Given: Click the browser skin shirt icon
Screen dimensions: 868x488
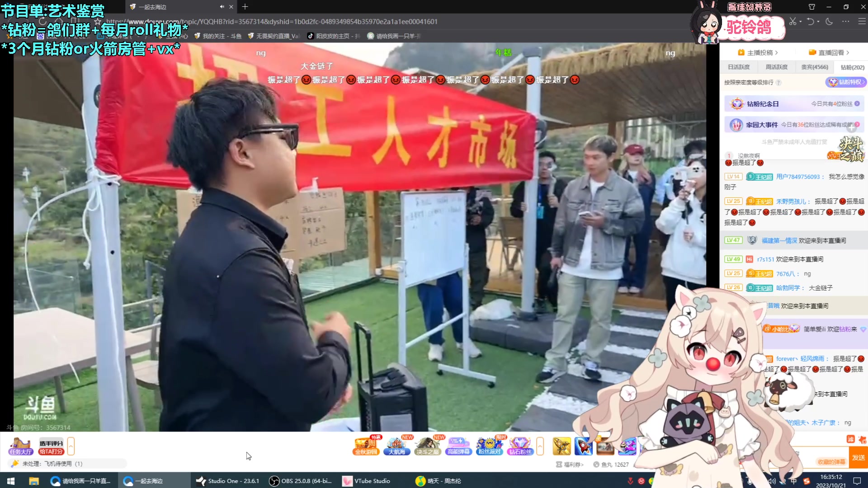Looking at the screenshot, I should click(x=811, y=7).
